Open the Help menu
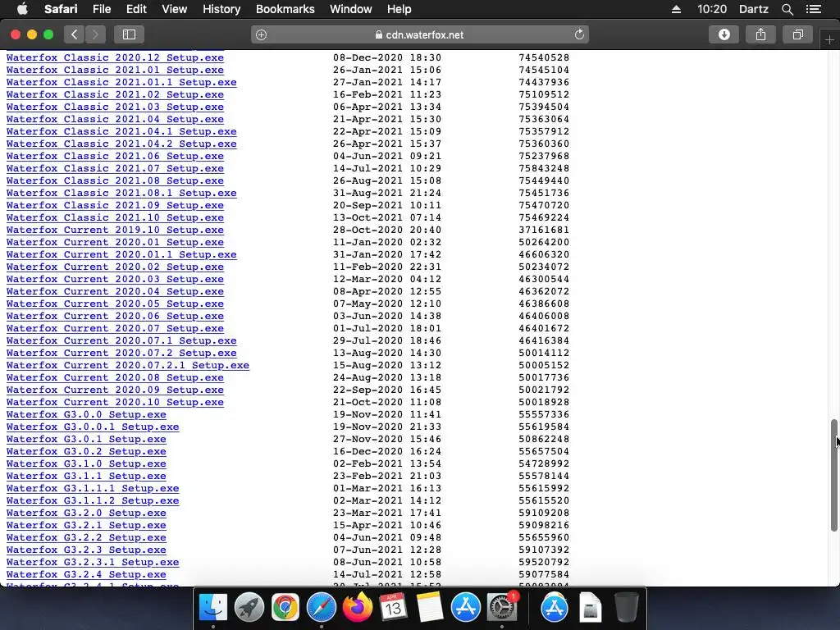 (399, 9)
